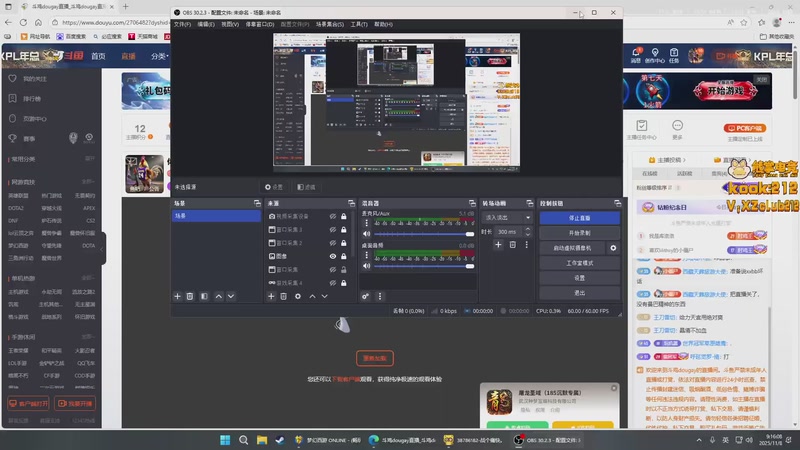Pop out the 来源 dock panel
The height and width of the screenshot is (450, 800).
click(x=351, y=203)
